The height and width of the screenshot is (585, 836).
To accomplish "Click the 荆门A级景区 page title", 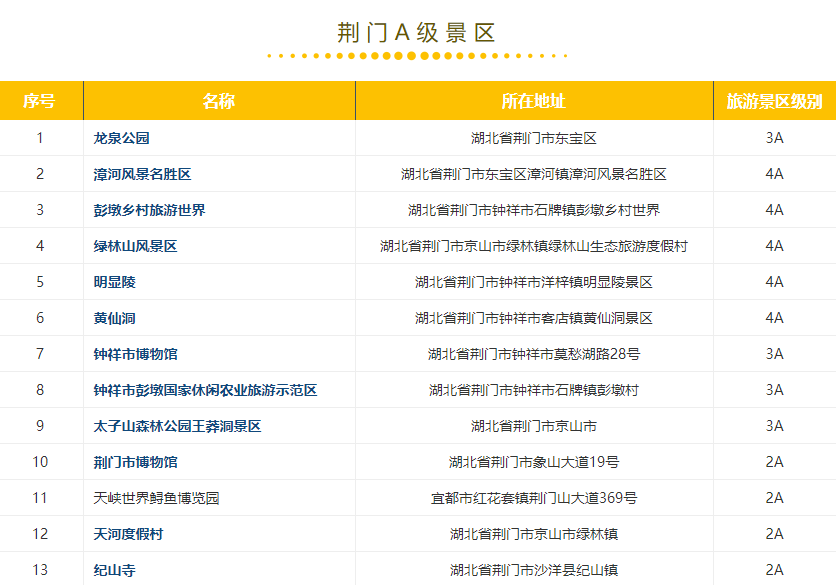I will (416, 33).
